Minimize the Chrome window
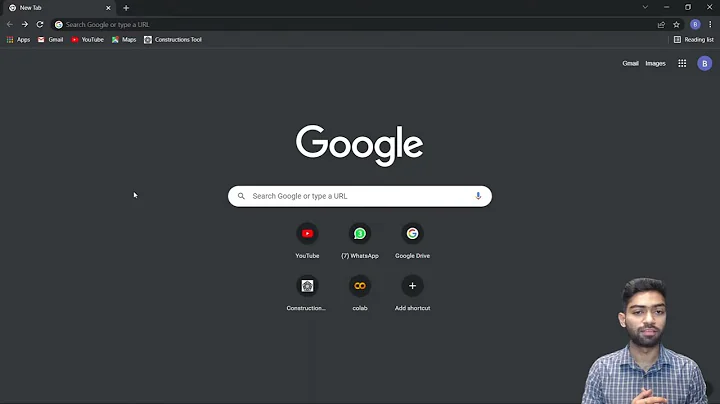720x404 pixels. coord(666,7)
